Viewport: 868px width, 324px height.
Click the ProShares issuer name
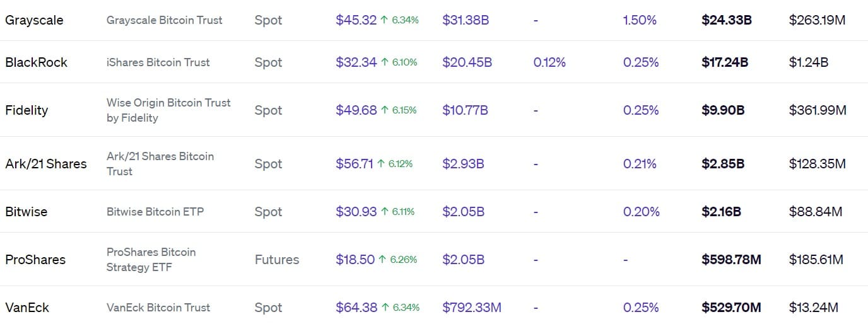click(x=35, y=260)
